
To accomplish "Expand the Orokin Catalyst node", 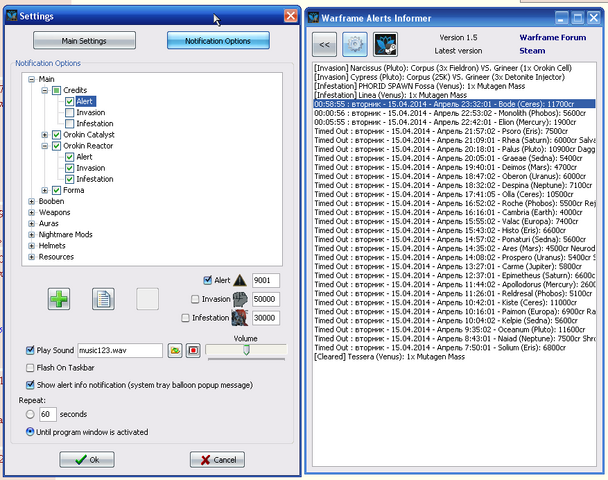I will click(x=45, y=135).
